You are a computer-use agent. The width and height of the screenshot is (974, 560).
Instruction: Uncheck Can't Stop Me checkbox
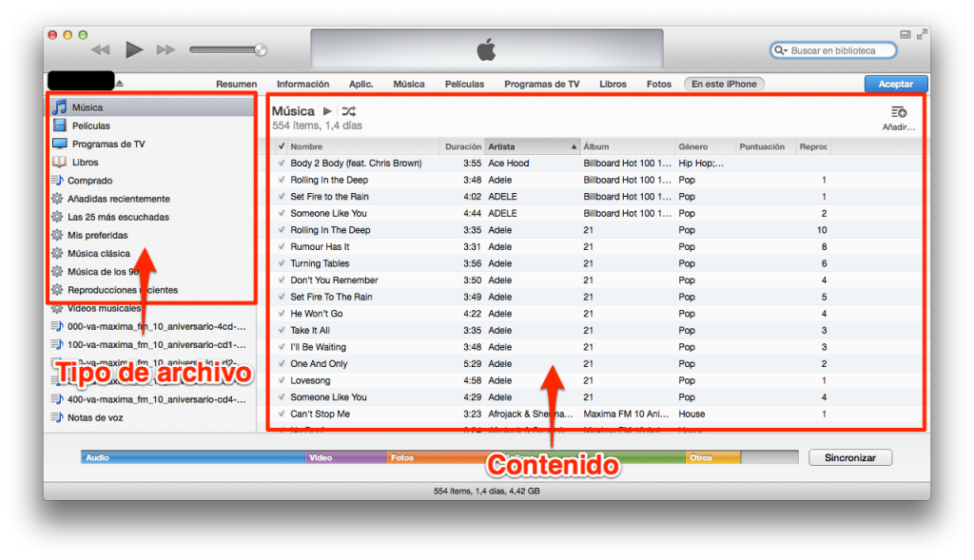[282, 414]
